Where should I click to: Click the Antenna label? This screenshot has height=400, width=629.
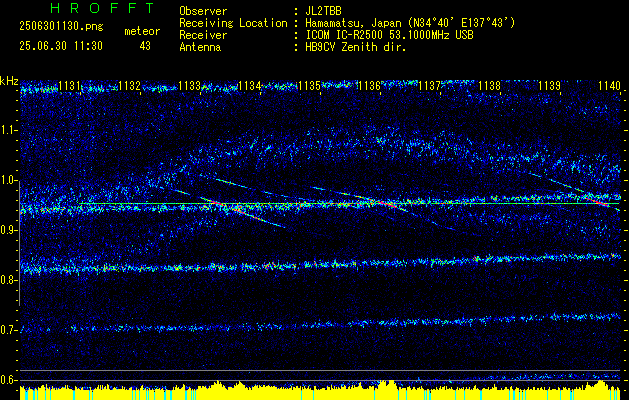click(200, 47)
